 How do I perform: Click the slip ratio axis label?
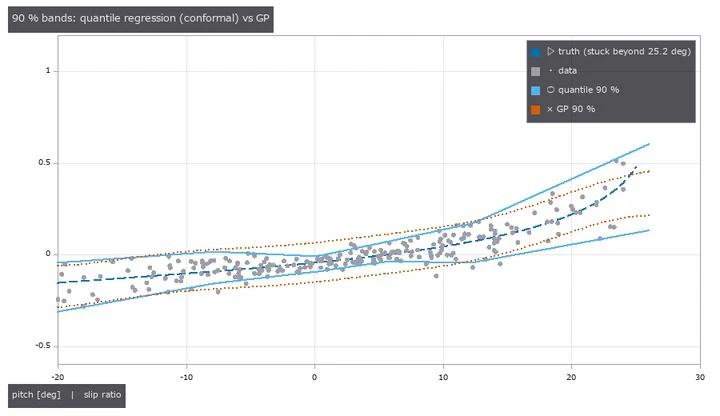[102, 395]
